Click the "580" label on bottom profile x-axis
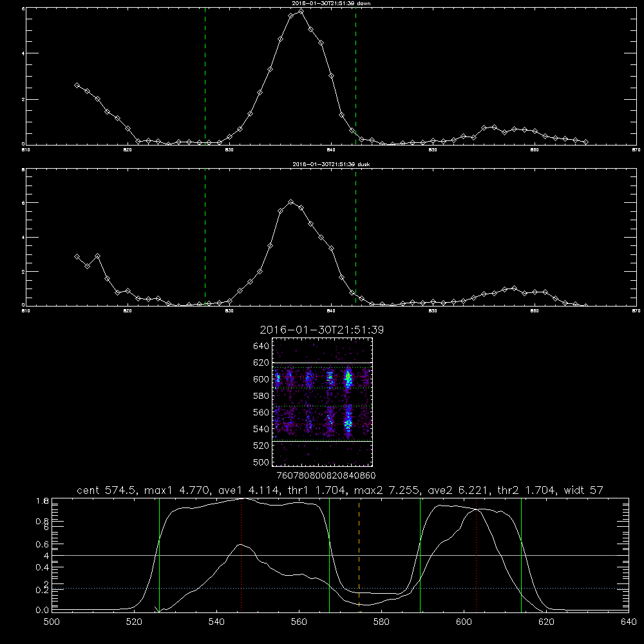The image size is (644, 644). 381,622
